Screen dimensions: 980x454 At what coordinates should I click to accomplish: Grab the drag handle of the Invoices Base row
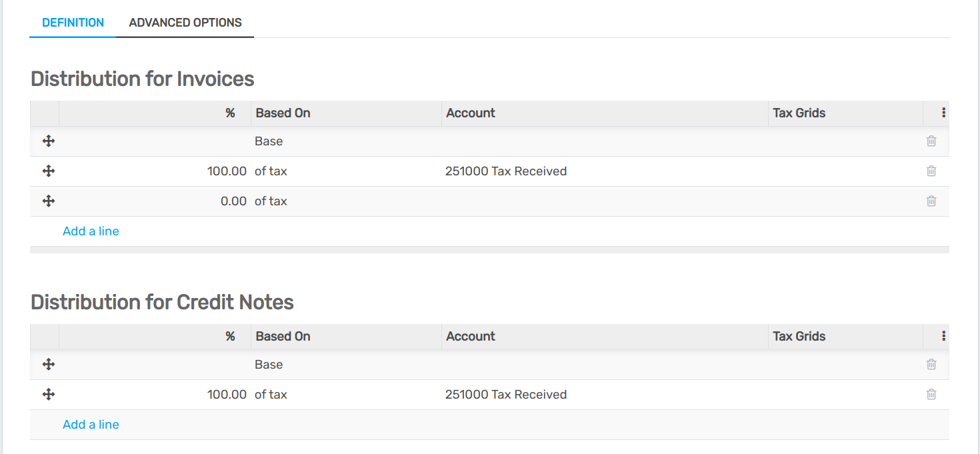click(48, 141)
